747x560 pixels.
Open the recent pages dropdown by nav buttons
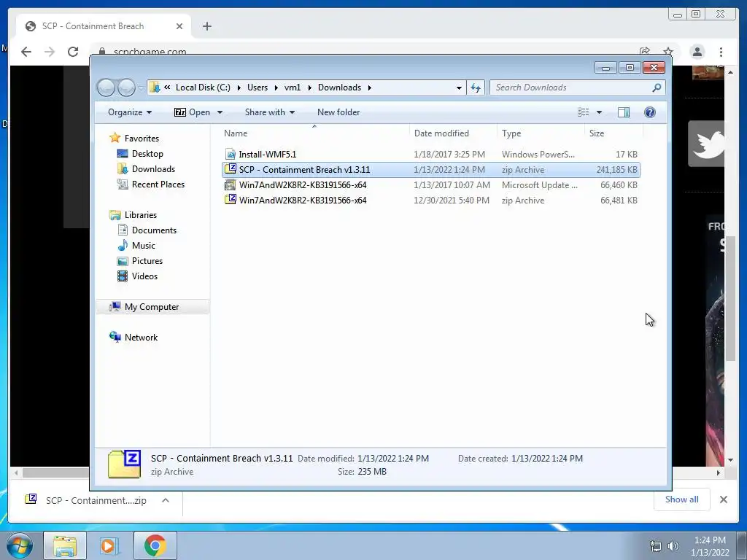coord(141,87)
